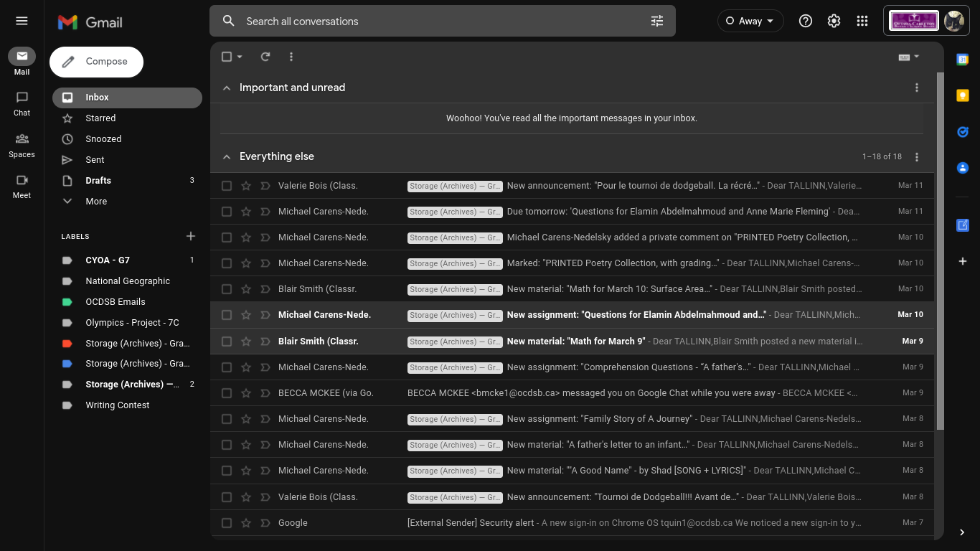Expand More in the left sidebar
980x551 pixels.
(96, 202)
